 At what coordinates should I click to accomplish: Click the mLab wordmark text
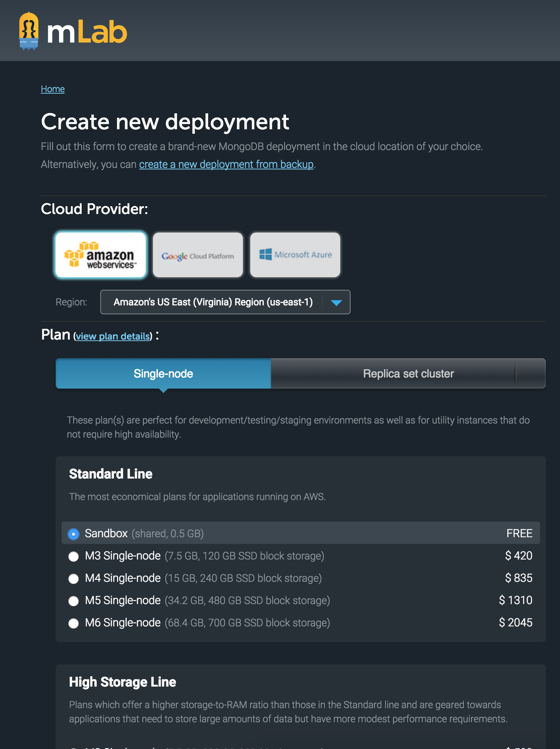pyautogui.click(x=87, y=32)
